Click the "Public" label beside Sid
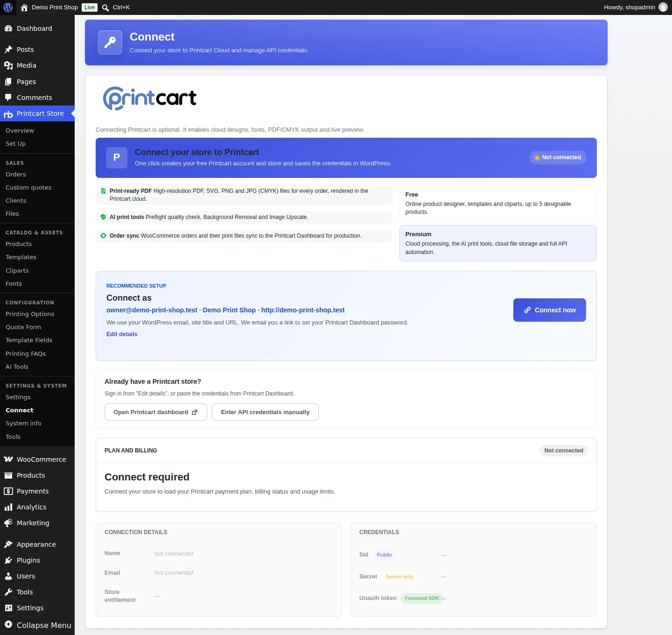672x635 pixels. [385, 555]
